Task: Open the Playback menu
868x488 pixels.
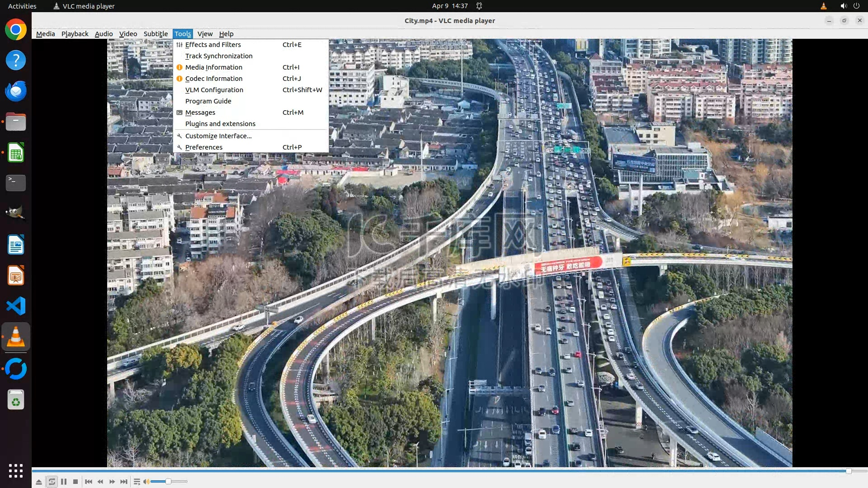Action: pos(75,34)
